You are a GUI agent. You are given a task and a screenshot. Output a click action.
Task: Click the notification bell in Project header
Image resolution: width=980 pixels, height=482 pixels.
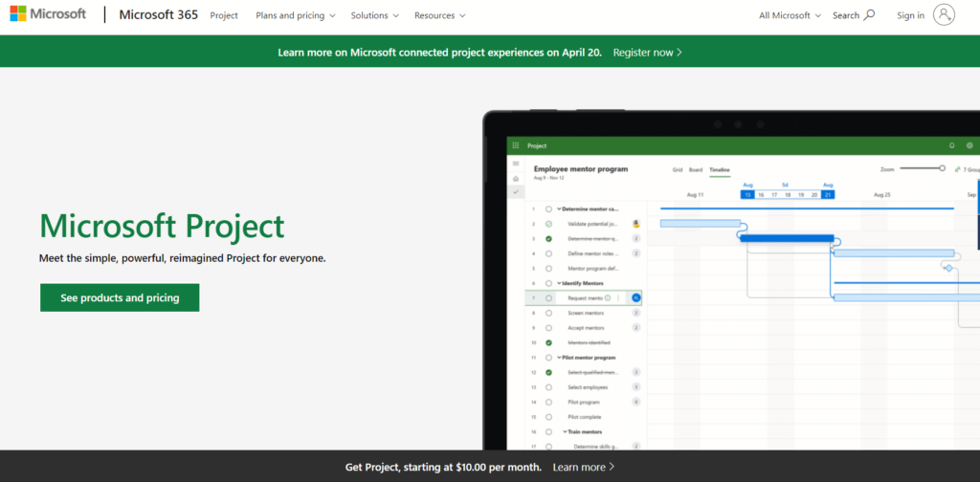click(952, 145)
